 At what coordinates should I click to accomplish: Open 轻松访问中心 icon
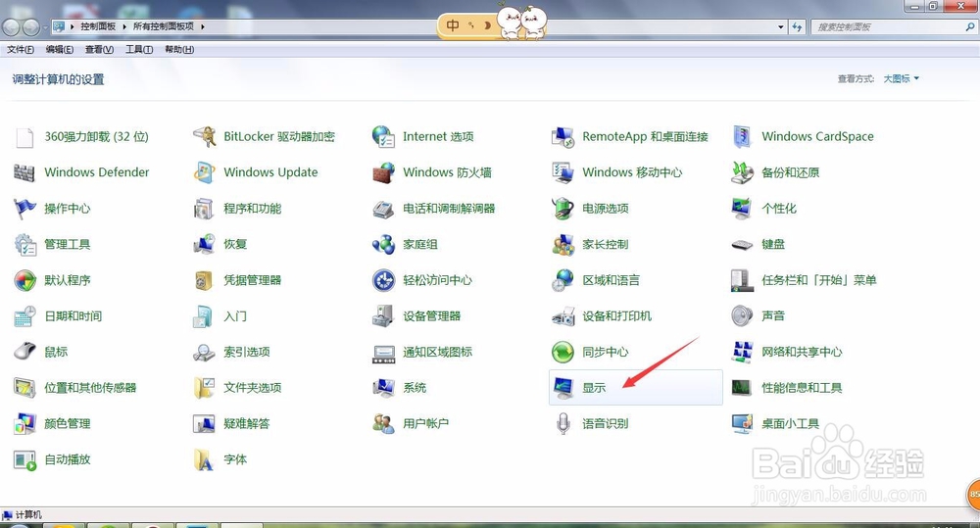(383, 280)
